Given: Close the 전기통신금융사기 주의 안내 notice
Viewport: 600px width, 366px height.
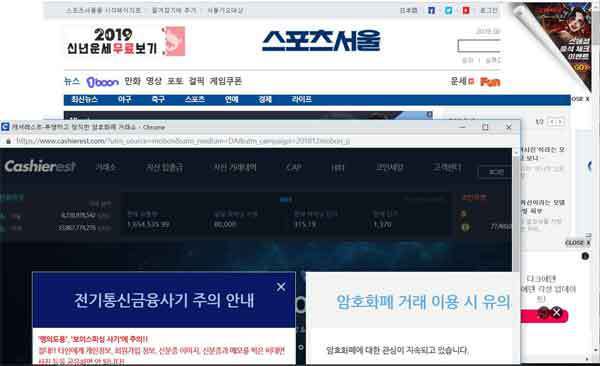Looking at the screenshot, I should click(x=281, y=287).
